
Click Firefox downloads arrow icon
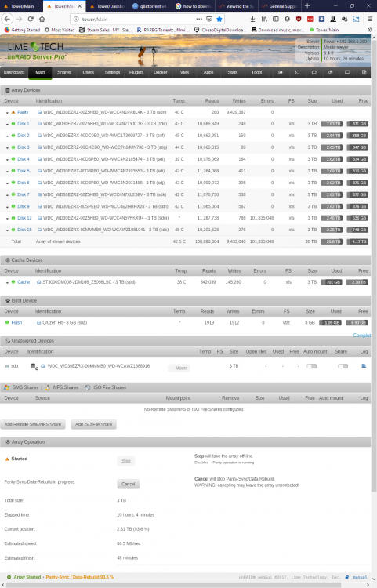pos(252,19)
